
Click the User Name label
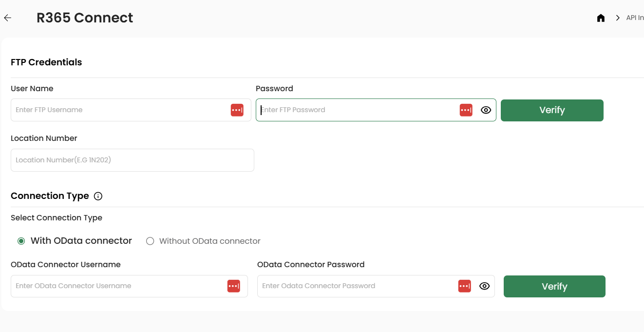coord(32,89)
